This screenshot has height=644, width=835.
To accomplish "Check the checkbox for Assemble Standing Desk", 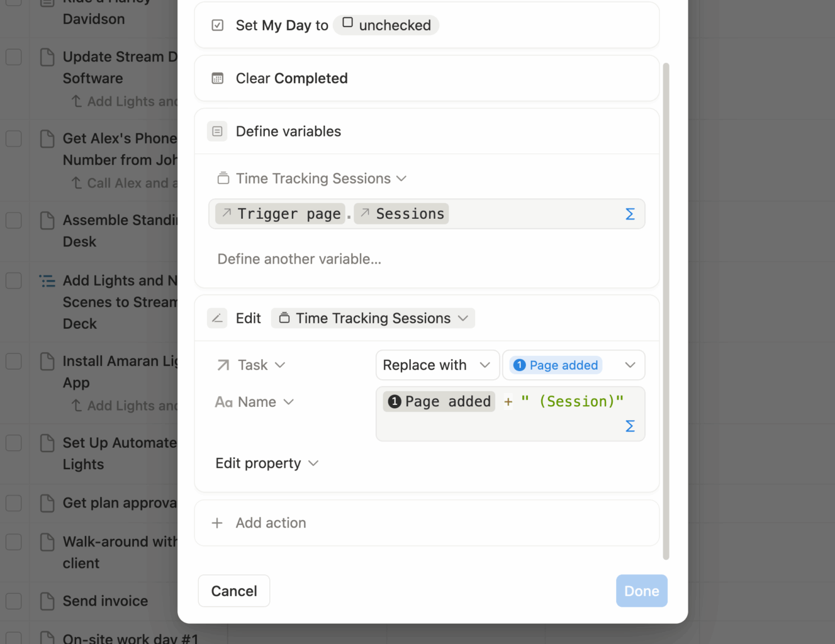I will tap(13, 220).
